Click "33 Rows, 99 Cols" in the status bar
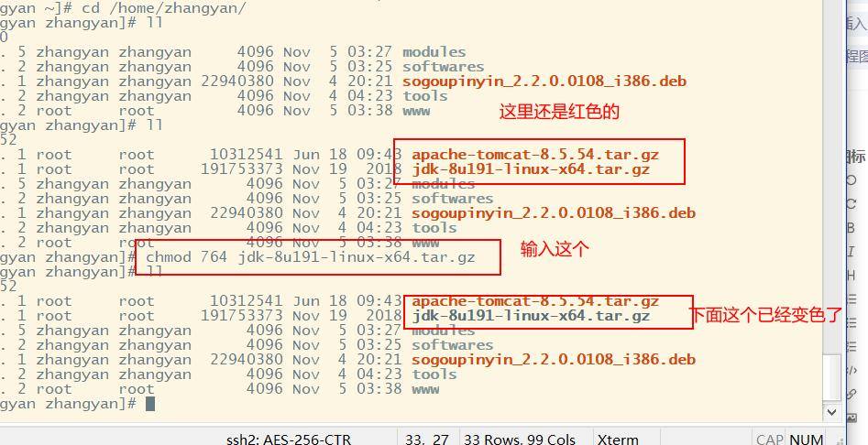Image resolution: width=868 pixels, height=445 pixels. 520,440
